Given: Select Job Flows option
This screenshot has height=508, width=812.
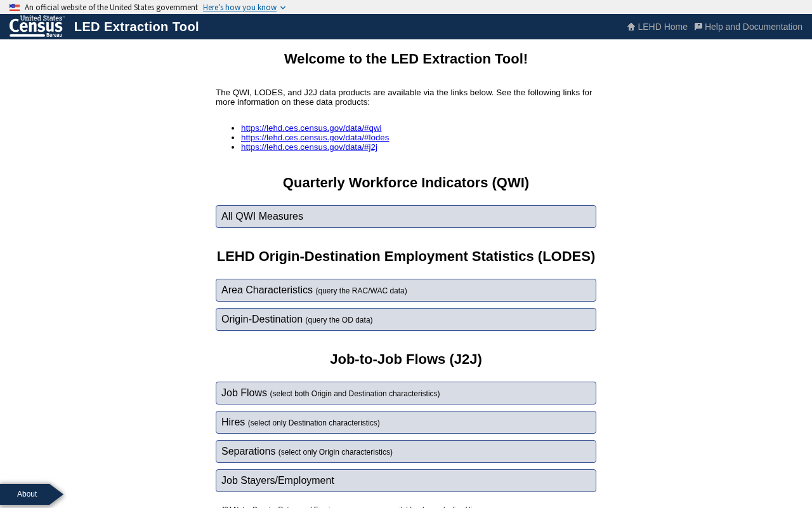Looking at the screenshot, I should [x=406, y=393].
